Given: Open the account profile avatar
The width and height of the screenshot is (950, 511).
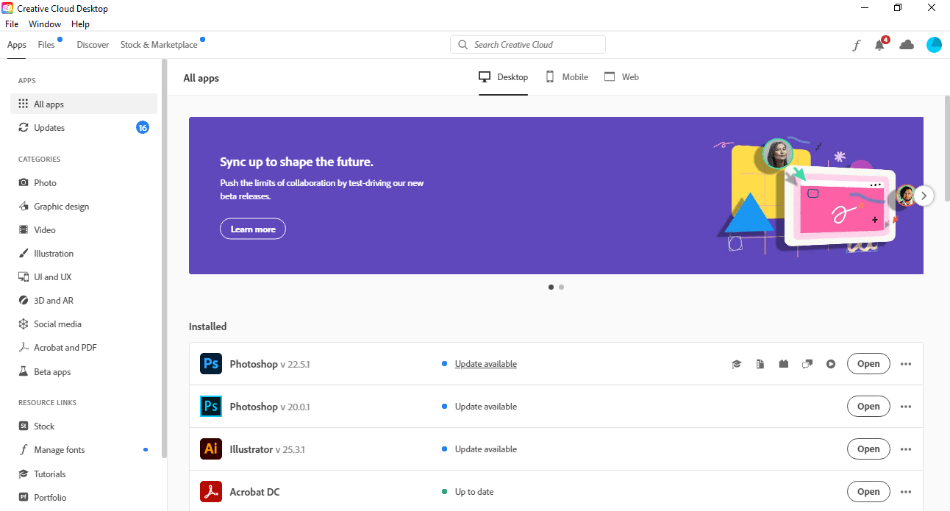Looking at the screenshot, I should pyautogui.click(x=934, y=45).
